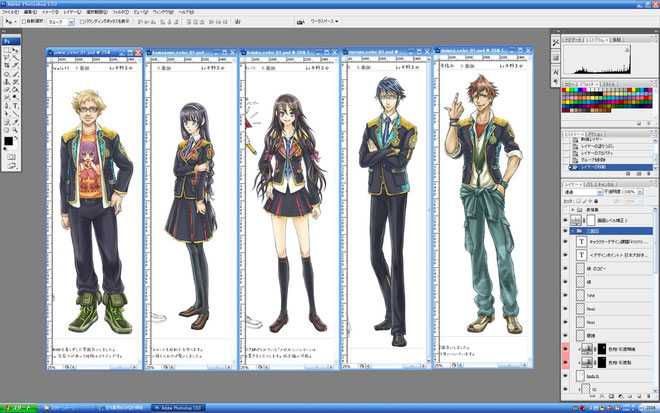Click the Go to Bridge icon

[301, 21]
